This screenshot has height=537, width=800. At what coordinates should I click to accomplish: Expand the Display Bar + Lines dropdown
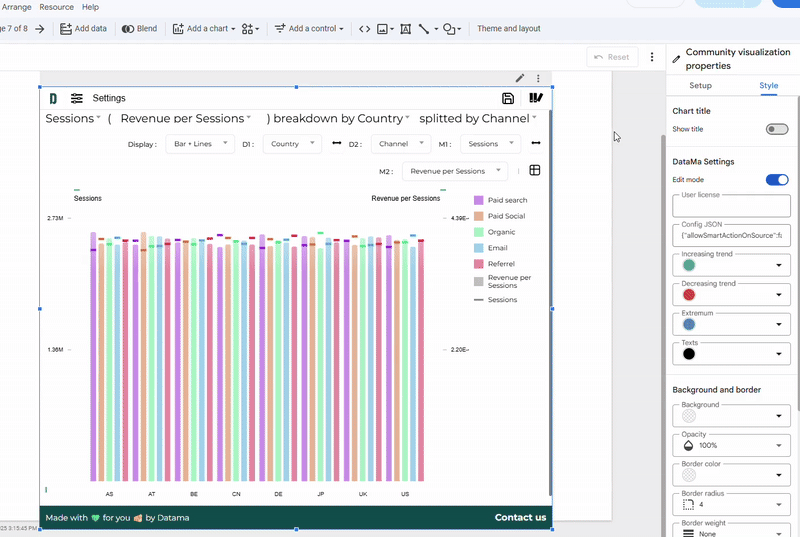pos(200,144)
